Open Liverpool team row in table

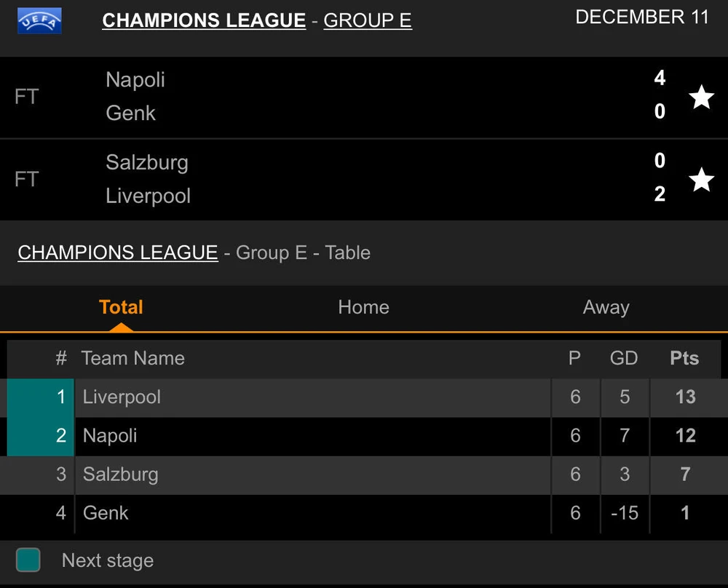tap(122, 397)
